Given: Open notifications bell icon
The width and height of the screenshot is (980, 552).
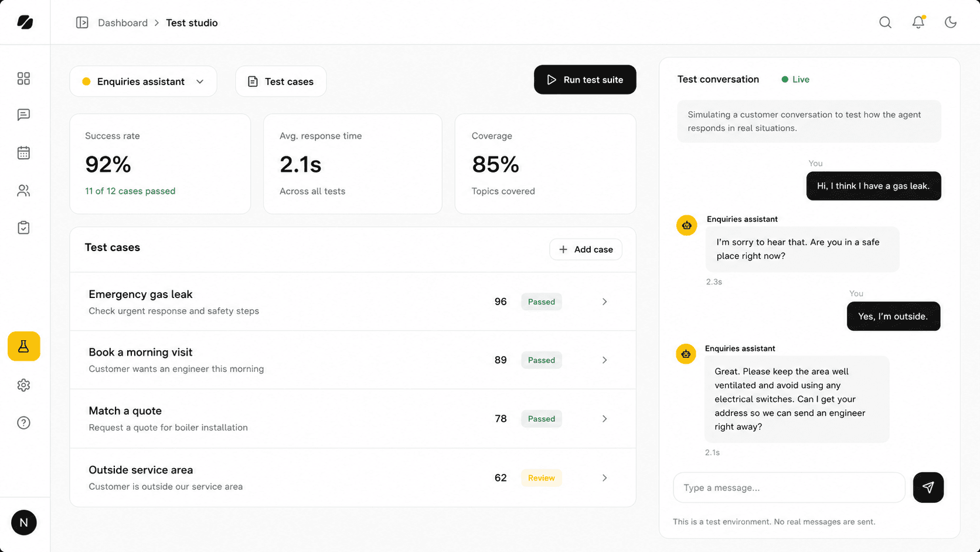Looking at the screenshot, I should [x=918, y=22].
